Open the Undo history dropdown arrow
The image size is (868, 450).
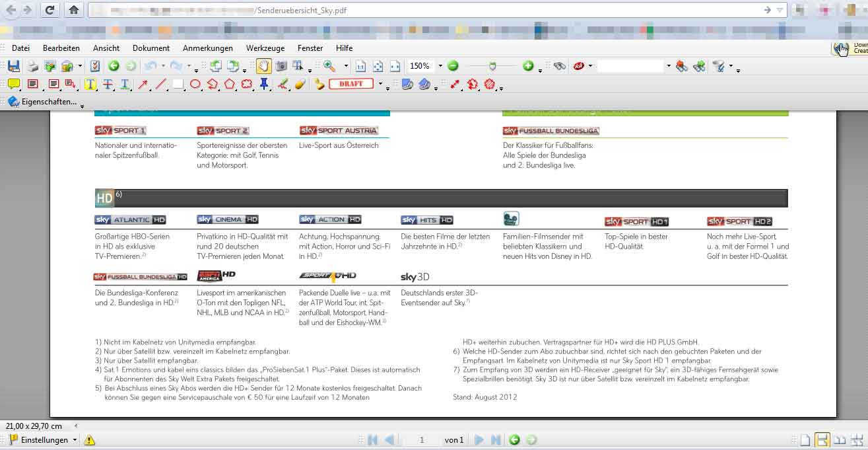162,66
